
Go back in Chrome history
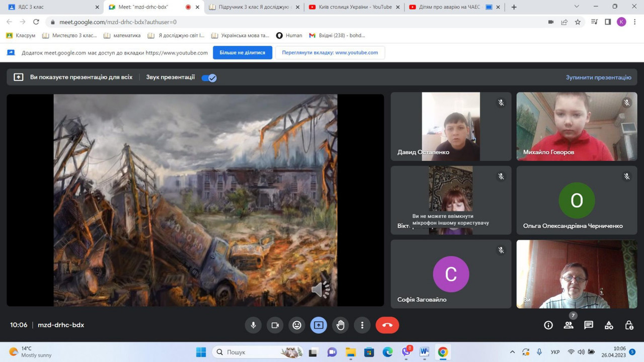tap(9, 22)
